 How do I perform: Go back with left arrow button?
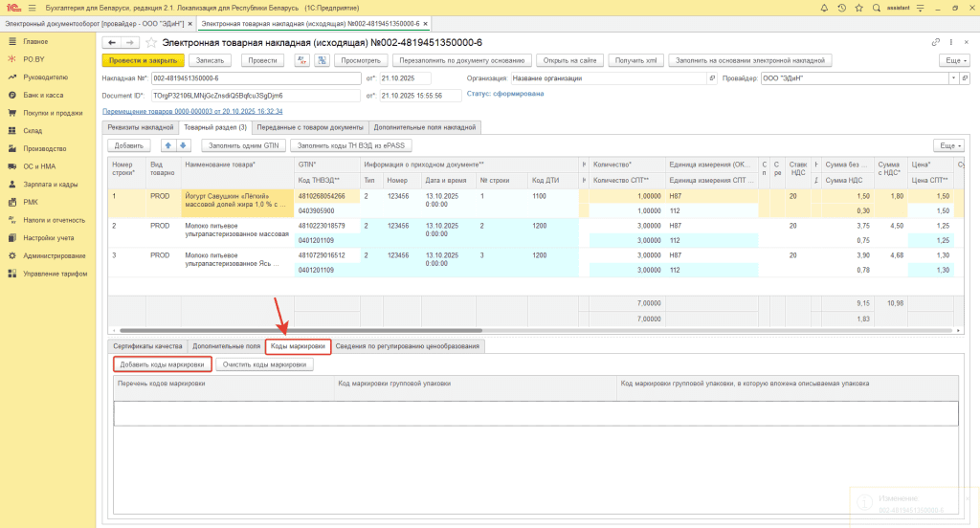tap(111, 43)
